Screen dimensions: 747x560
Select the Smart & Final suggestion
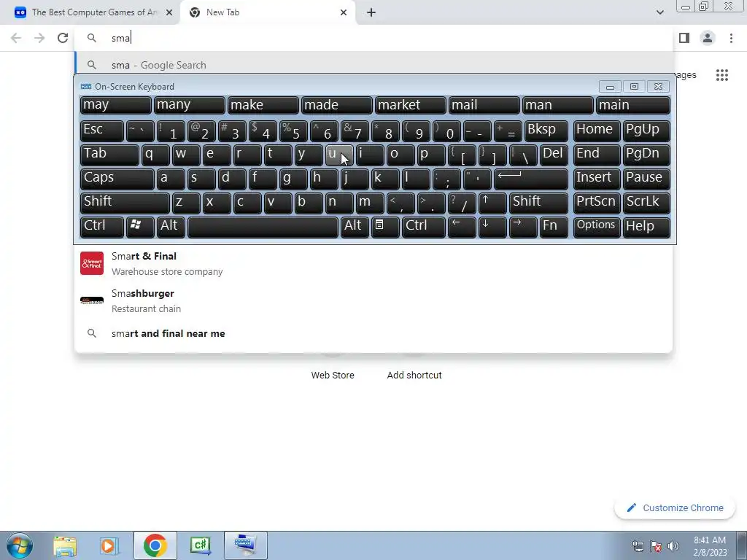click(373, 263)
